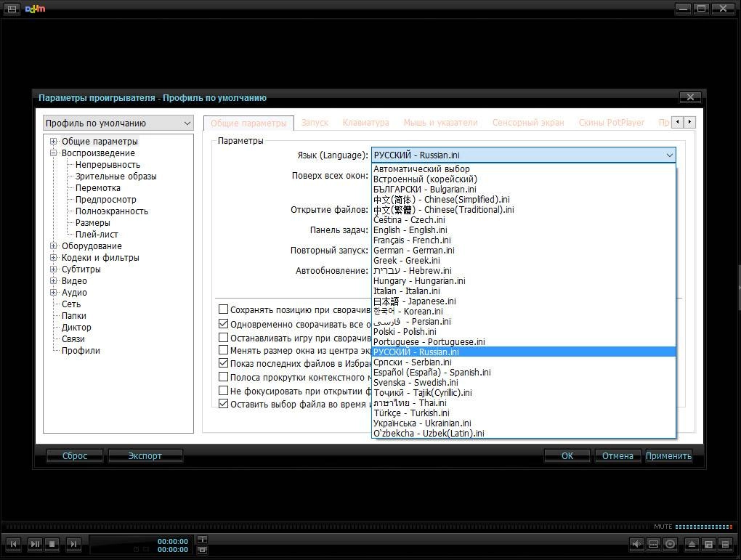Click the 'OK' button

[x=567, y=455]
